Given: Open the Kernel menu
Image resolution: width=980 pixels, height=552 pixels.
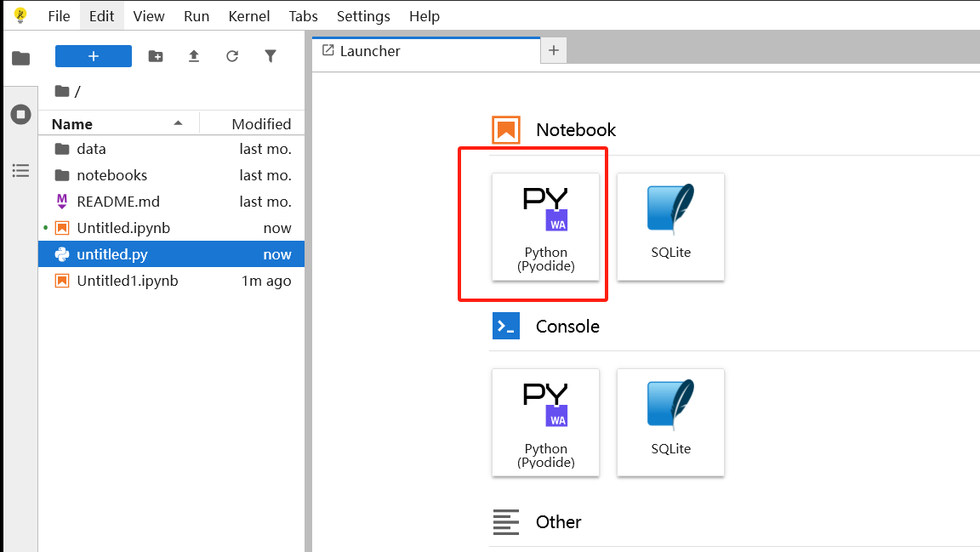Looking at the screenshot, I should pos(249,16).
